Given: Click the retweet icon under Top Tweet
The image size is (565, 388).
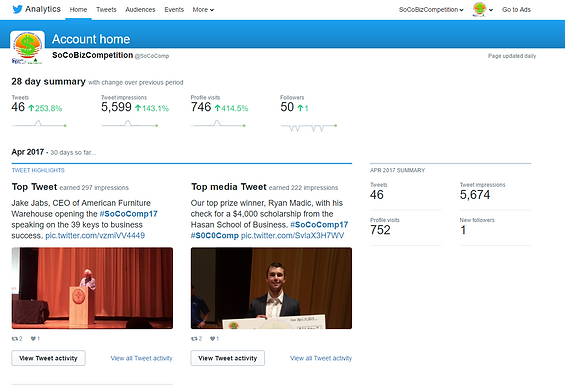Looking at the screenshot, I should click(x=15, y=339).
